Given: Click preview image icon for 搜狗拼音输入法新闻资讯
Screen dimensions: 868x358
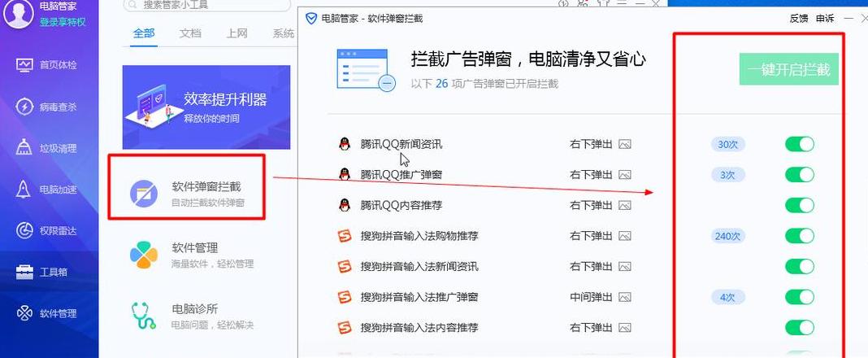Looking at the screenshot, I should click(625, 267).
